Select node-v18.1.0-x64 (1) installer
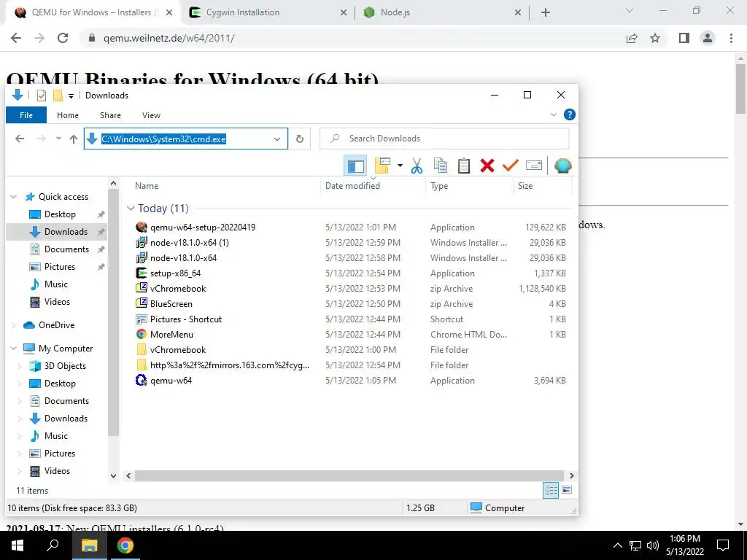 coord(189,242)
